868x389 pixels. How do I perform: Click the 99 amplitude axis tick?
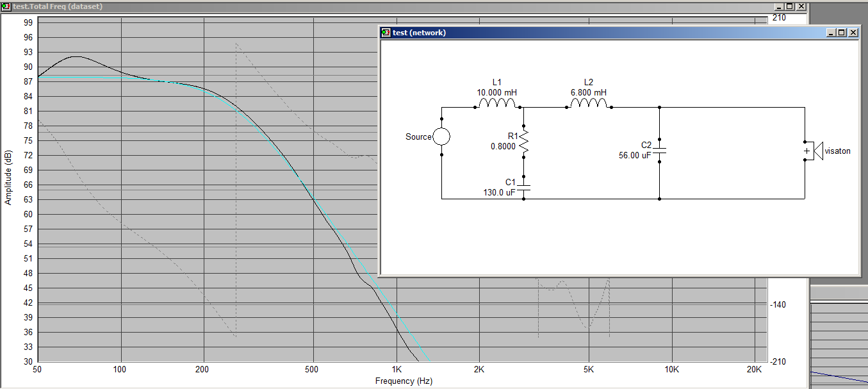(28, 22)
